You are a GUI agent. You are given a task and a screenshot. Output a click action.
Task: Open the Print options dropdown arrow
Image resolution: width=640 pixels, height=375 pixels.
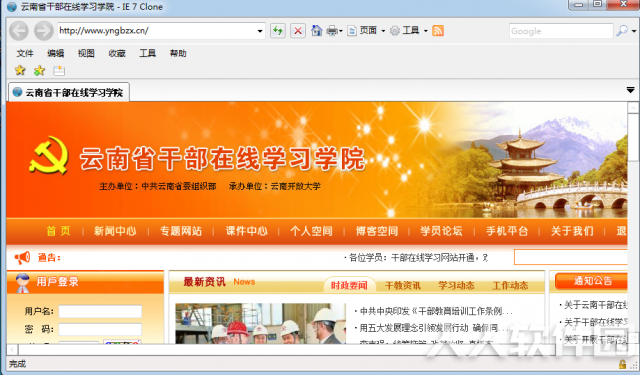[x=340, y=31]
